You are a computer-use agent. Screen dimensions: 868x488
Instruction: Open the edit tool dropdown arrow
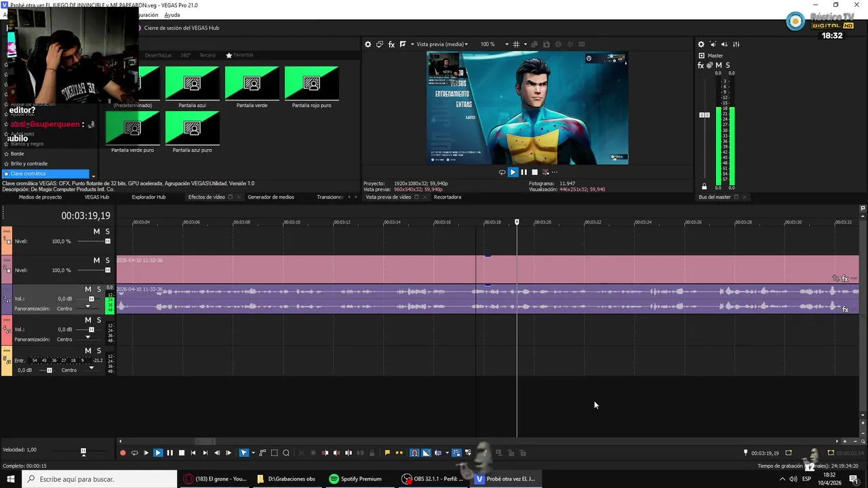[x=253, y=453]
